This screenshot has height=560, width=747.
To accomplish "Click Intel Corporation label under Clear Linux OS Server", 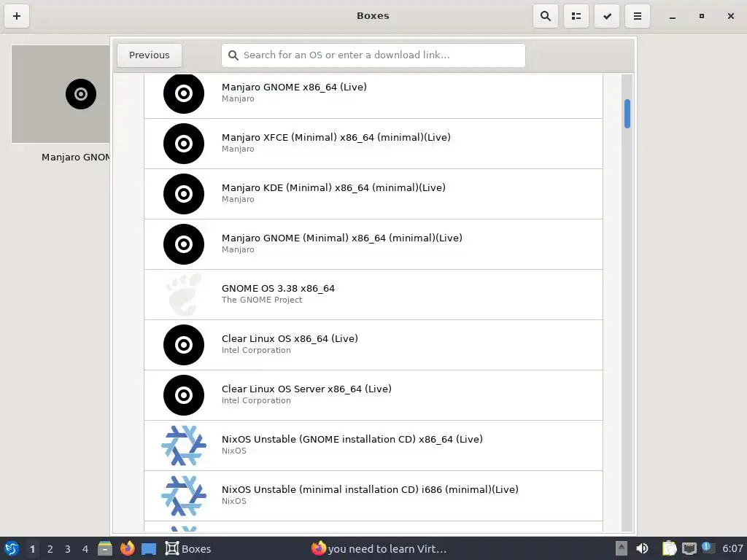I will tap(256, 400).
